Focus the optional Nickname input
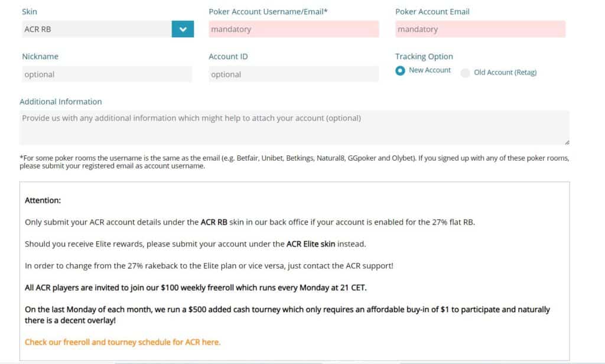The width and height of the screenshot is (605, 364). pyautogui.click(x=106, y=74)
